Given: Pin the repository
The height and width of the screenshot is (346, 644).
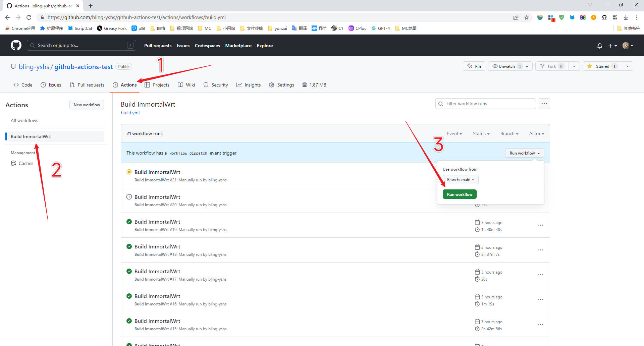Looking at the screenshot, I should coord(474,66).
